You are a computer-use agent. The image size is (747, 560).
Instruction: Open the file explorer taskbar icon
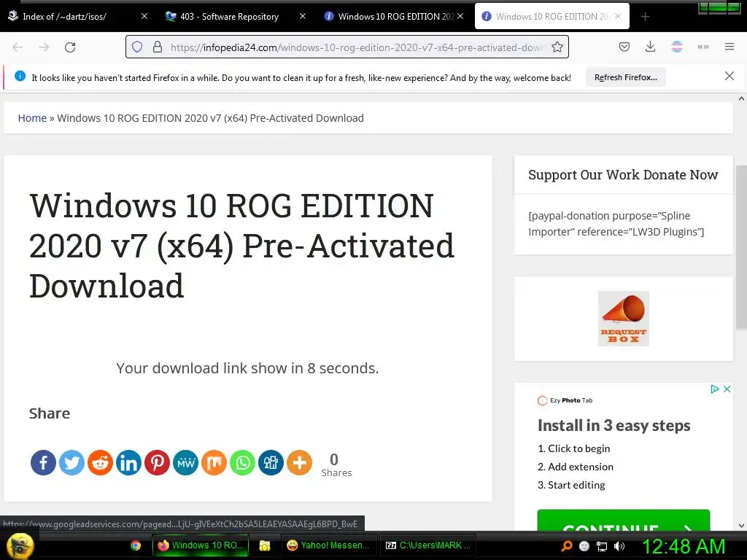click(265, 545)
